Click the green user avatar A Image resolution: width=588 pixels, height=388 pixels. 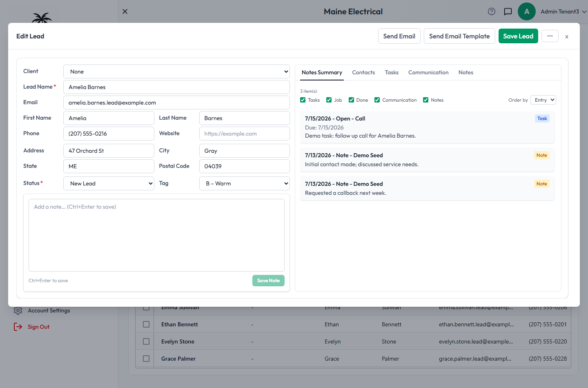527,11
